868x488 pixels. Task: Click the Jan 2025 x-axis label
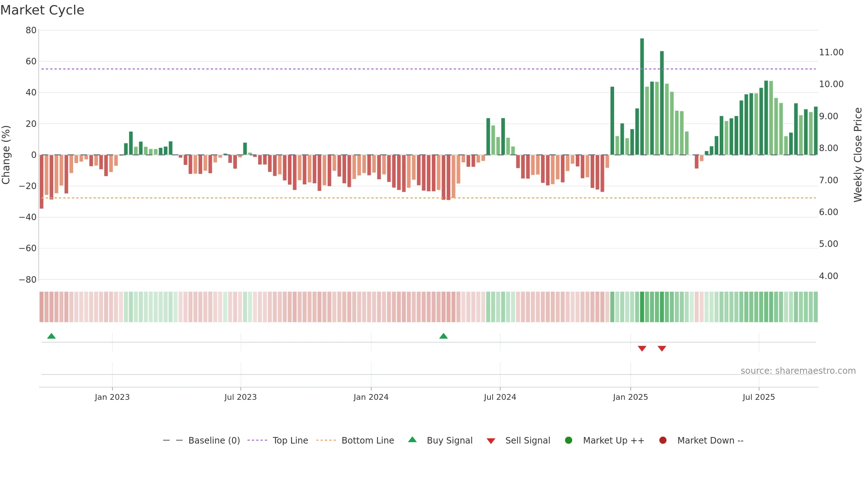click(x=630, y=397)
